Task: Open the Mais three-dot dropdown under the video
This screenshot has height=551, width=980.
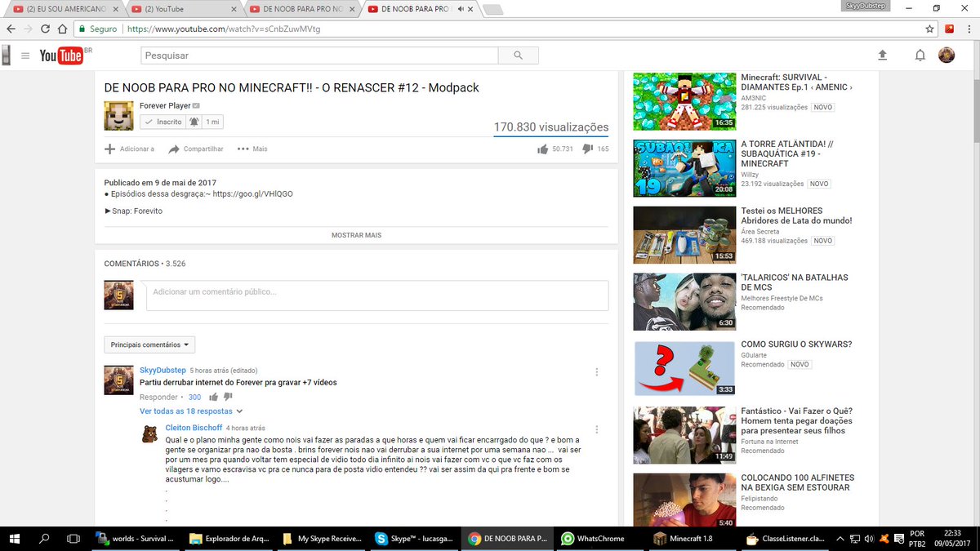Action: point(252,149)
